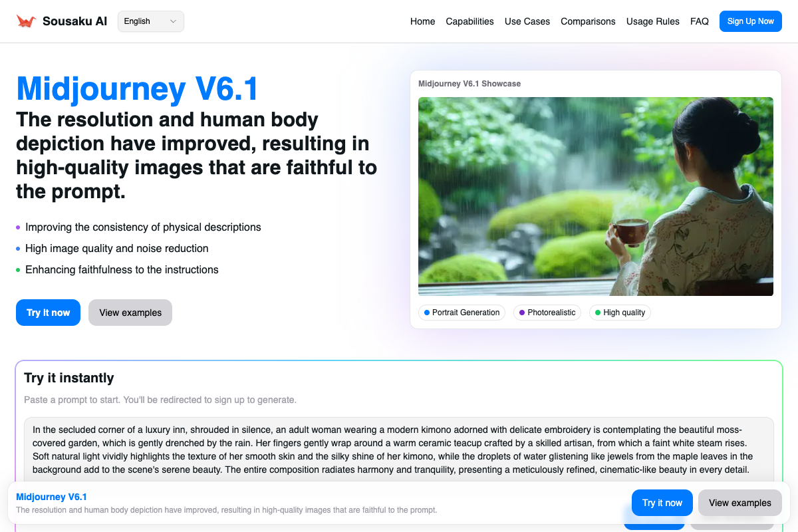The image size is (798, 532).
Task: Click the hero View examples button
Action: click(130, 313)
